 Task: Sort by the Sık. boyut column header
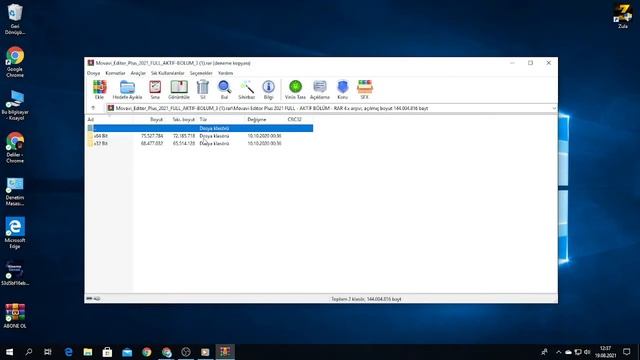[183, 120]
